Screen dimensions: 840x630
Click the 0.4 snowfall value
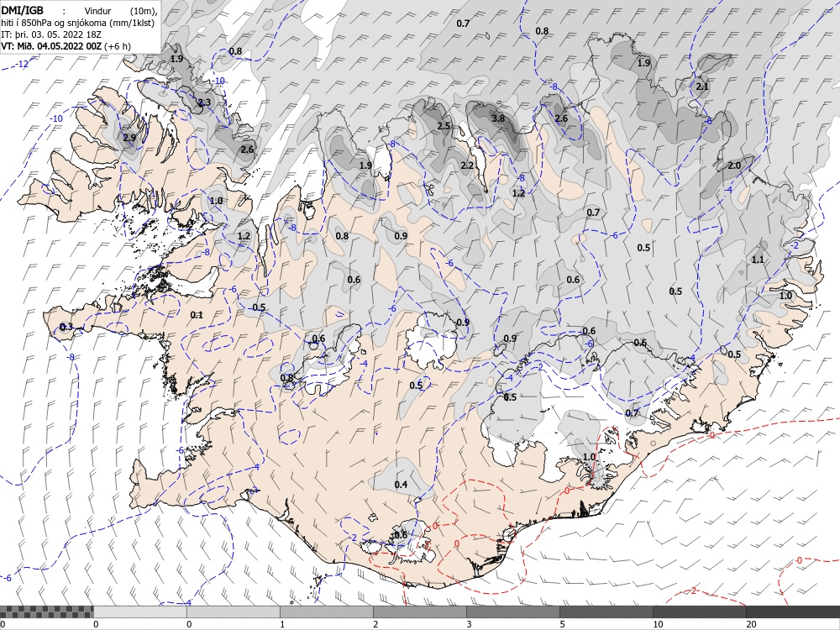tap(401, 485)
